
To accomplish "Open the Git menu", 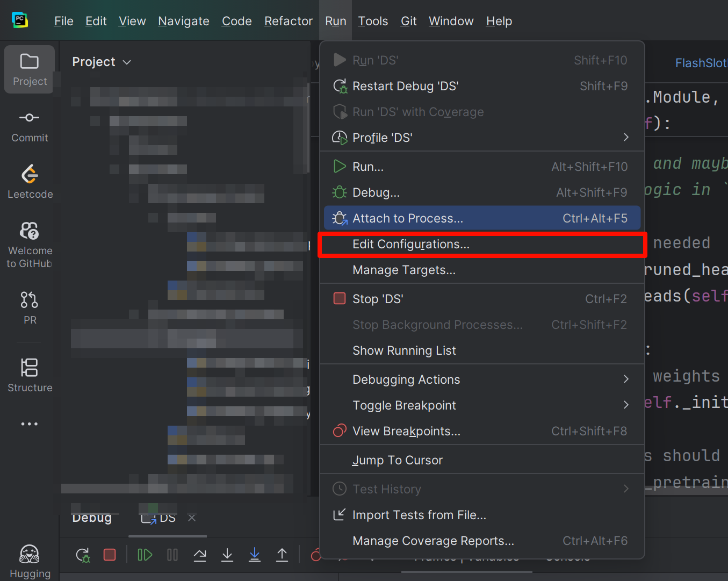I will click(x=408, y=21).
